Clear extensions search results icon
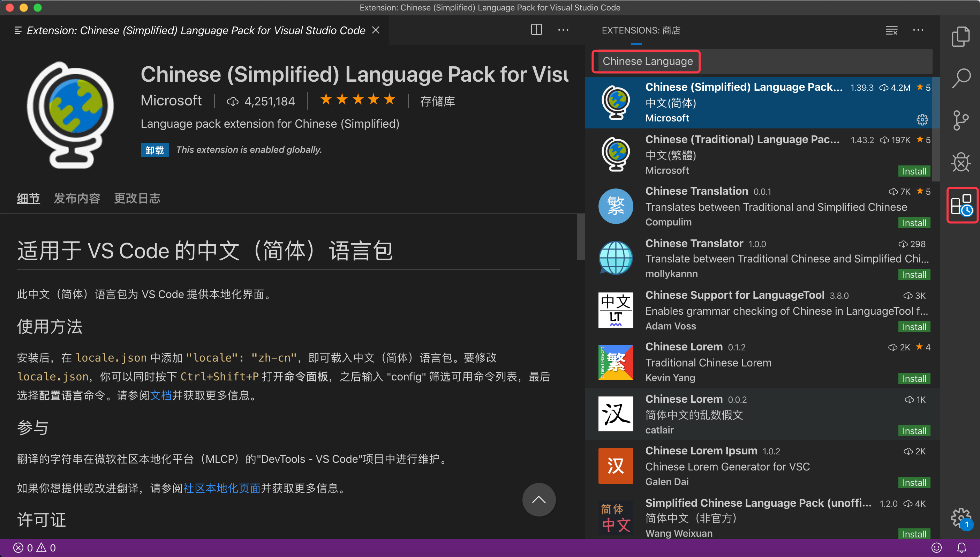The image size is (980, 557). coord(891,31)
